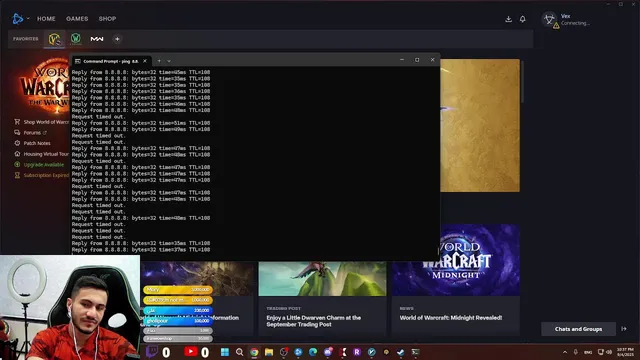Show hidden system tray icons
This screenshot has height=360, width=640.
click(565, 352)
